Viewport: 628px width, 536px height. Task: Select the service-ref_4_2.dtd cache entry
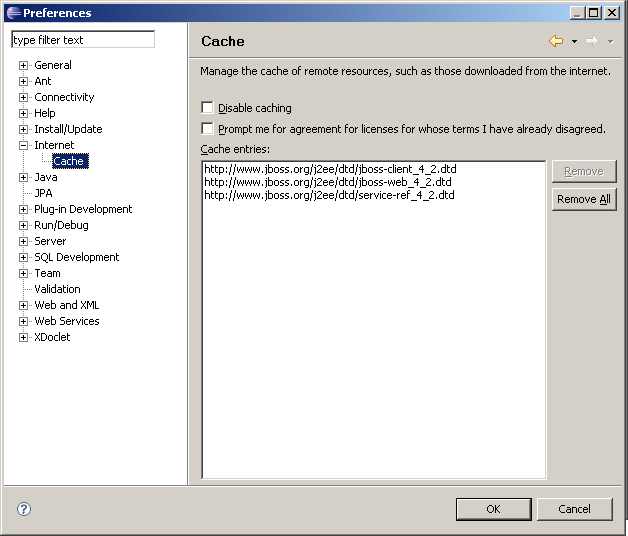click(329, 195)
